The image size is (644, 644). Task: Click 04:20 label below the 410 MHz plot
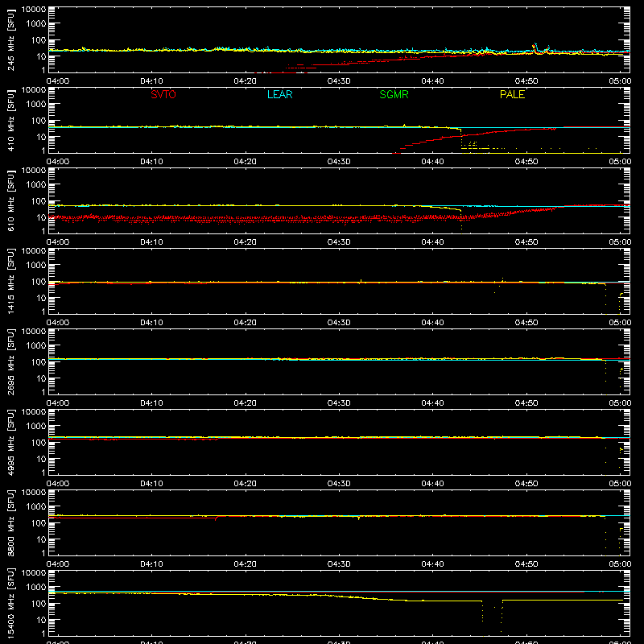(x=246, y=162)
